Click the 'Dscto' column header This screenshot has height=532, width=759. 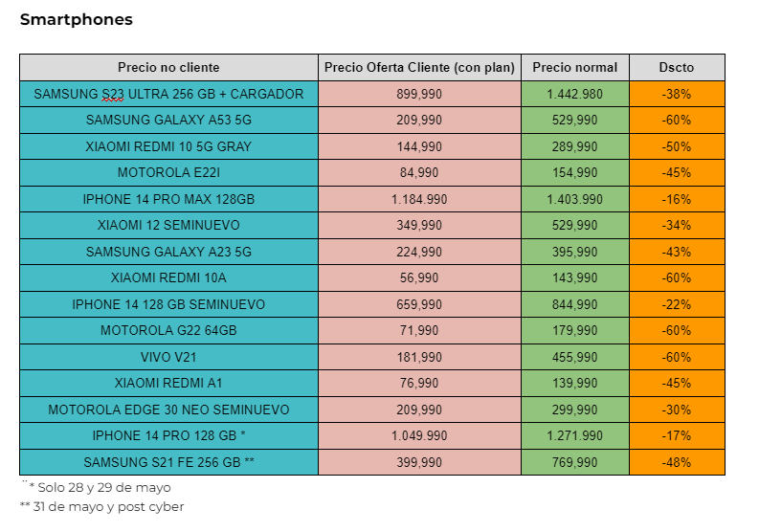click(677, 67)
